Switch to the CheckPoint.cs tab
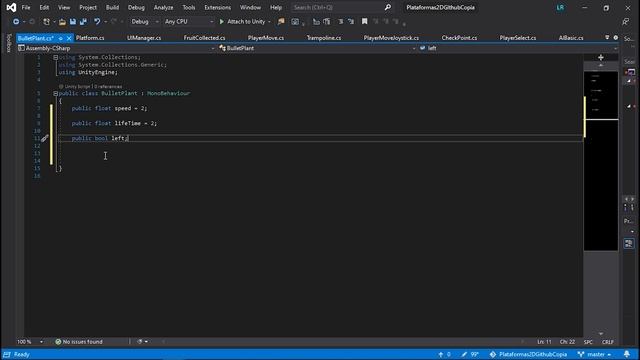This screenshot has height=360, width=640. (x=459, y=38)
